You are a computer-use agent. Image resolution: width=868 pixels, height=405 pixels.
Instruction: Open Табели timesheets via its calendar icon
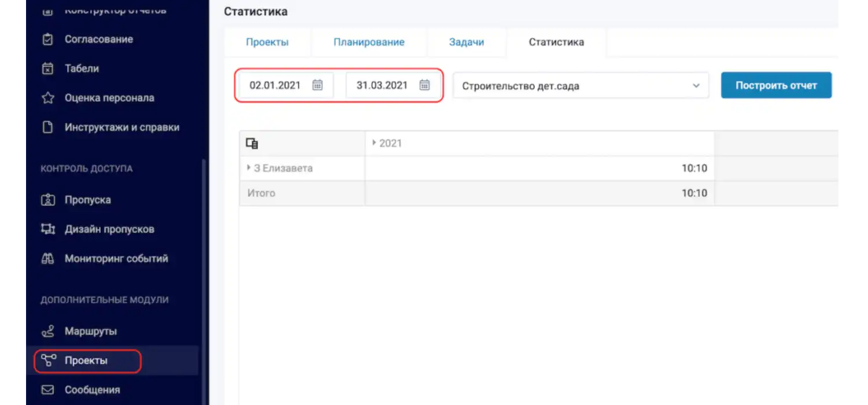click(48, 68)
